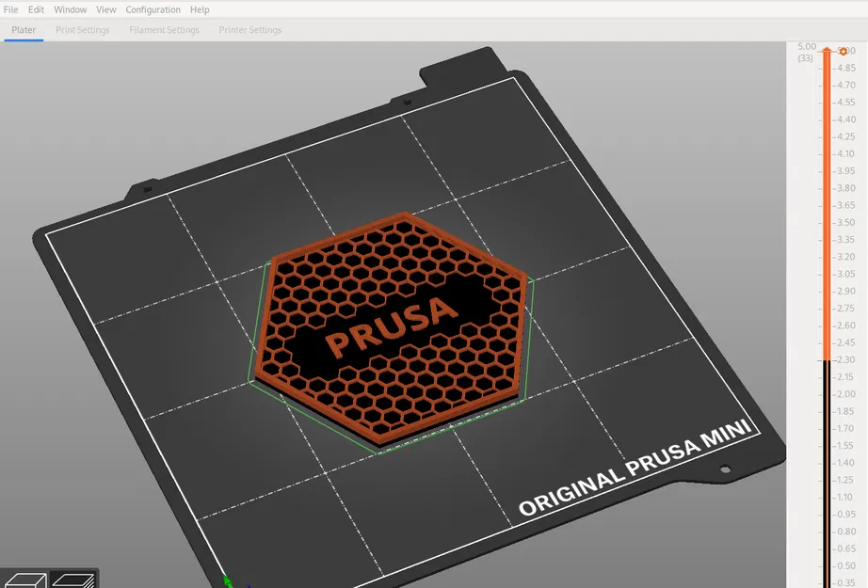Click the 1.10 height tick label
The image size is (868, 588).
tap(844, 497)
